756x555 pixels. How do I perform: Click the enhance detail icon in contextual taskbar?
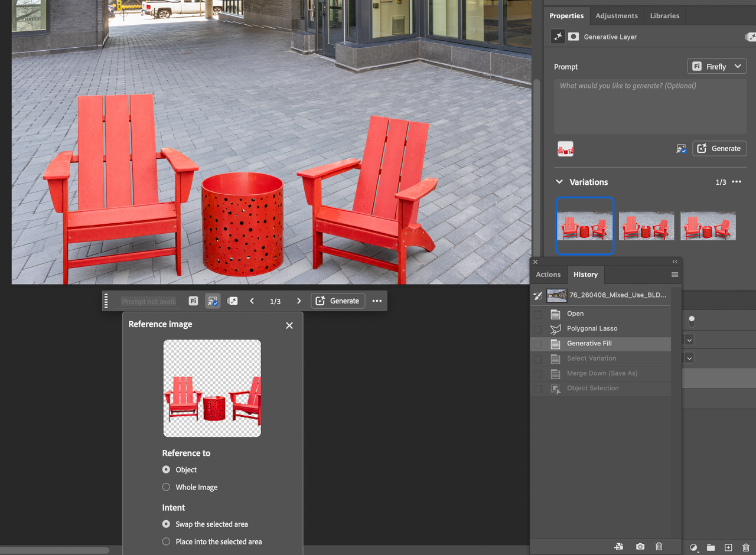click(232, 301)
